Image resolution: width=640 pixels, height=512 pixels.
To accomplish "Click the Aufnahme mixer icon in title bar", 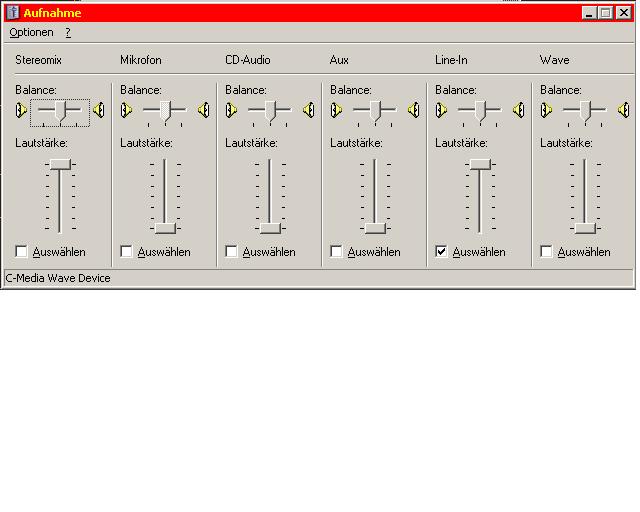I will (x=12, y=12).
